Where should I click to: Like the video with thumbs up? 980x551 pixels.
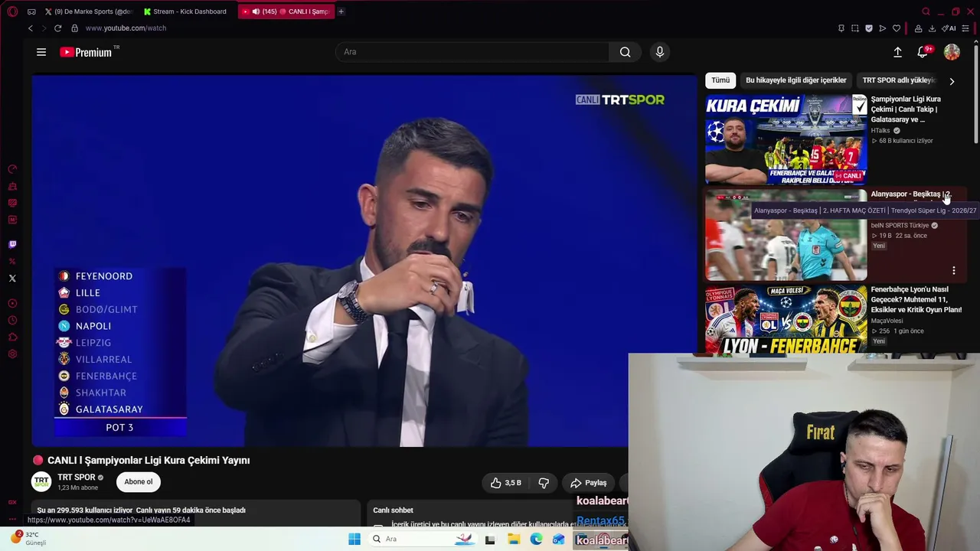tap(506, 483)
